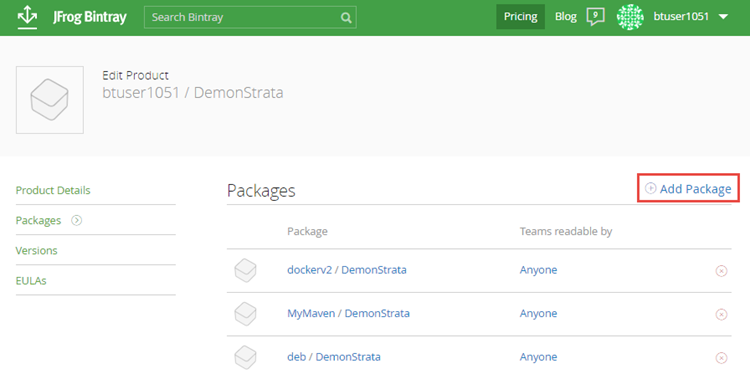Select Packages in the sidebar menu

point(38,220)
